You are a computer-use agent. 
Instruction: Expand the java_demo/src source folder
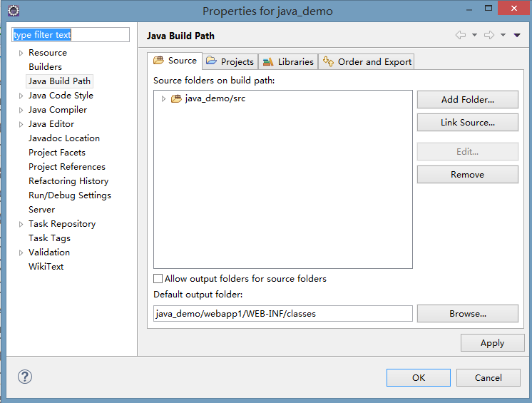click(x=163, y=98)
